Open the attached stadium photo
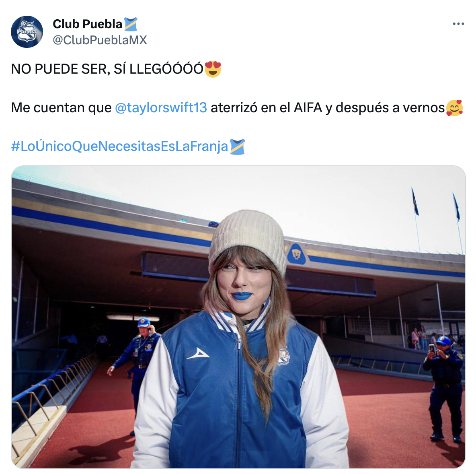Viewport: 476px width, 474px height. 238,317
